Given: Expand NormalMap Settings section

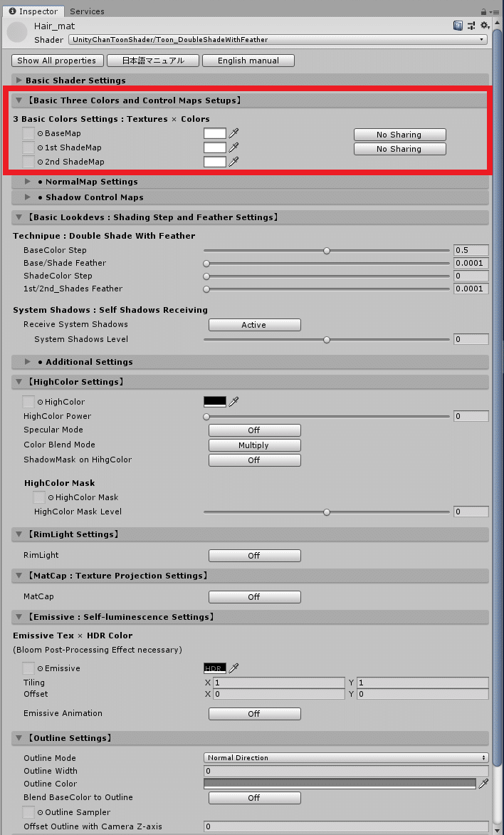Looking at the screenshot, I should tap(250, 182).
